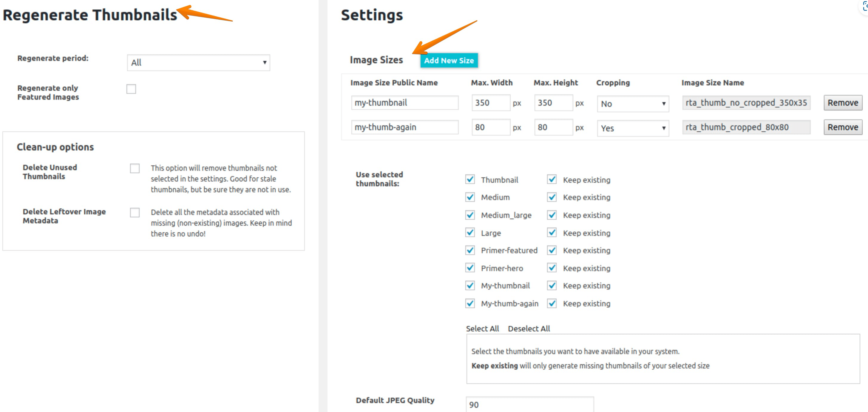Click the Max. Height column header
868x412 pixels.
point(556,83)
